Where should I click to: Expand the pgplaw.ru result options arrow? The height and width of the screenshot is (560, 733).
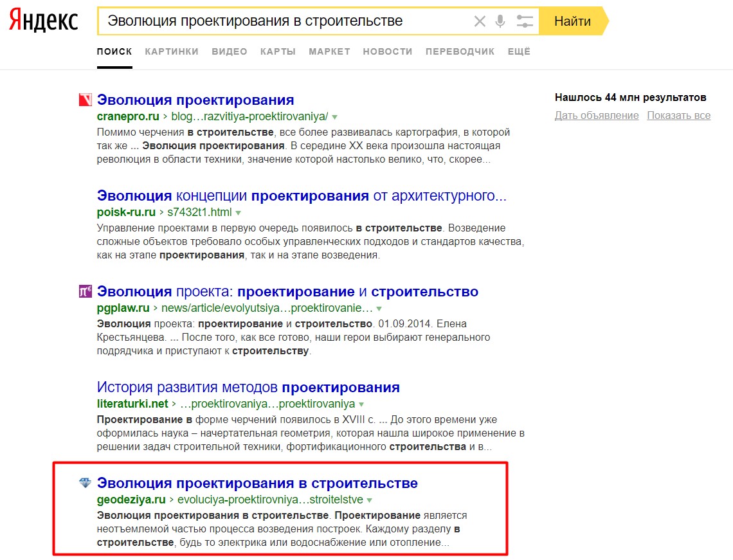(379, 309)
